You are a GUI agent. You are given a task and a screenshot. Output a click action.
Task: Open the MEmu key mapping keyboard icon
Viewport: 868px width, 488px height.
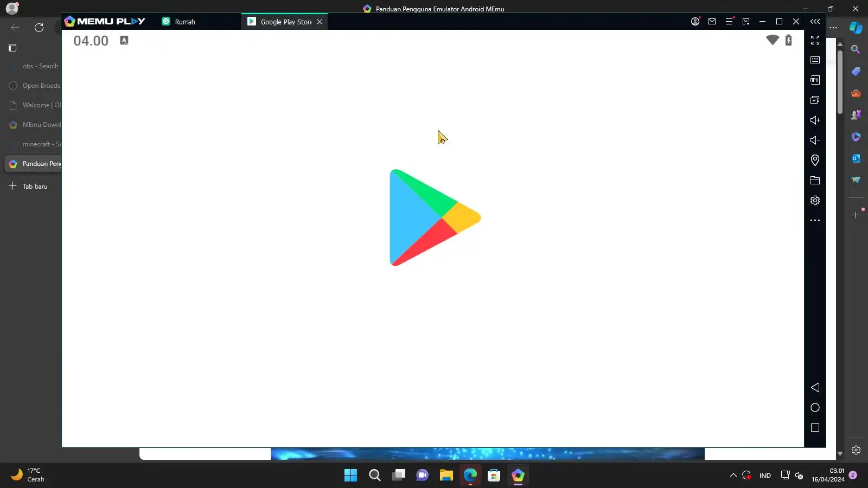click(x=815, y=60)
